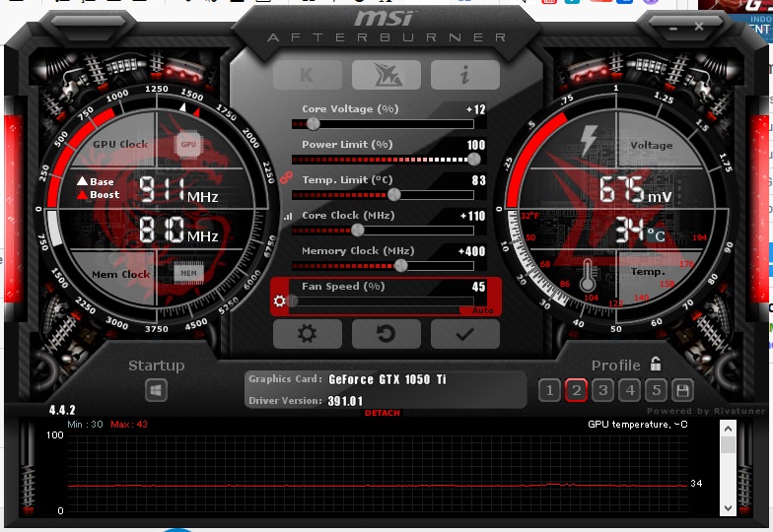The width and height of the screenshot is (773, 532).
Task: Apply settings with the checkmark button
Action: [x=464, y=334]
